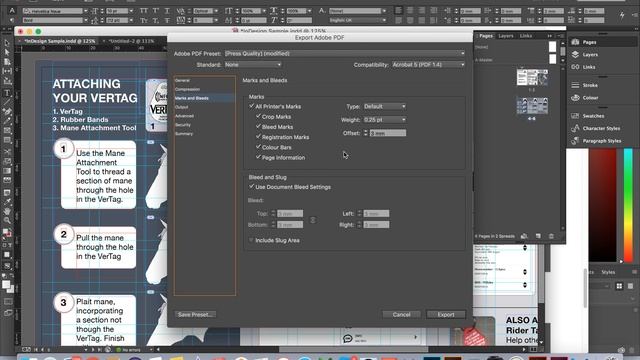Viewport: 640px width, 360px height.
Task: Click the speech bubble icon in the document
Action: pos(347,338)
